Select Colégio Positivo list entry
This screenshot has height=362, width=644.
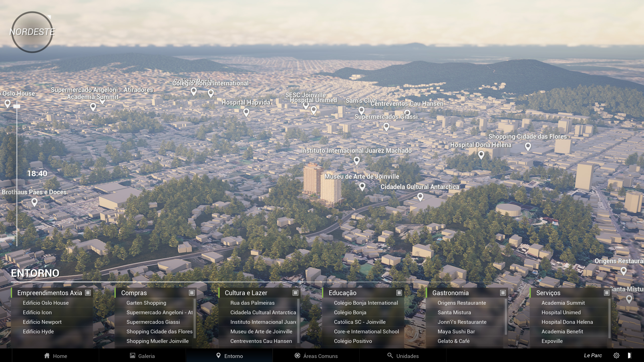(x=363, y=341)
